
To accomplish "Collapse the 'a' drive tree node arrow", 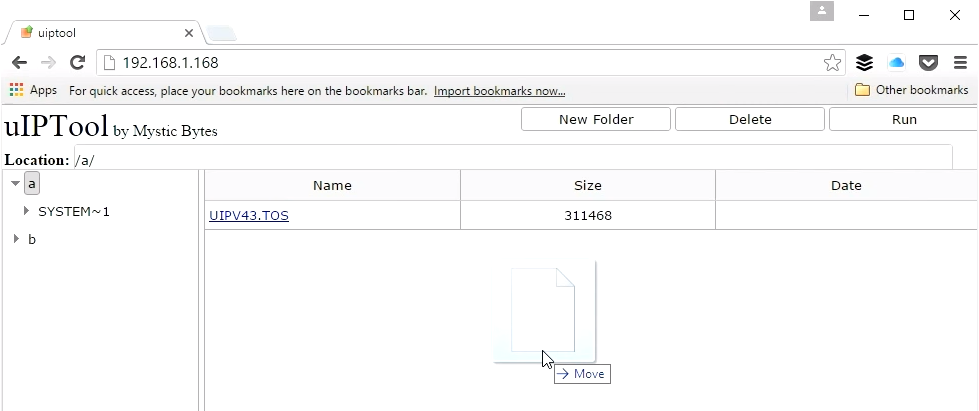I will [x=16, y=184].
